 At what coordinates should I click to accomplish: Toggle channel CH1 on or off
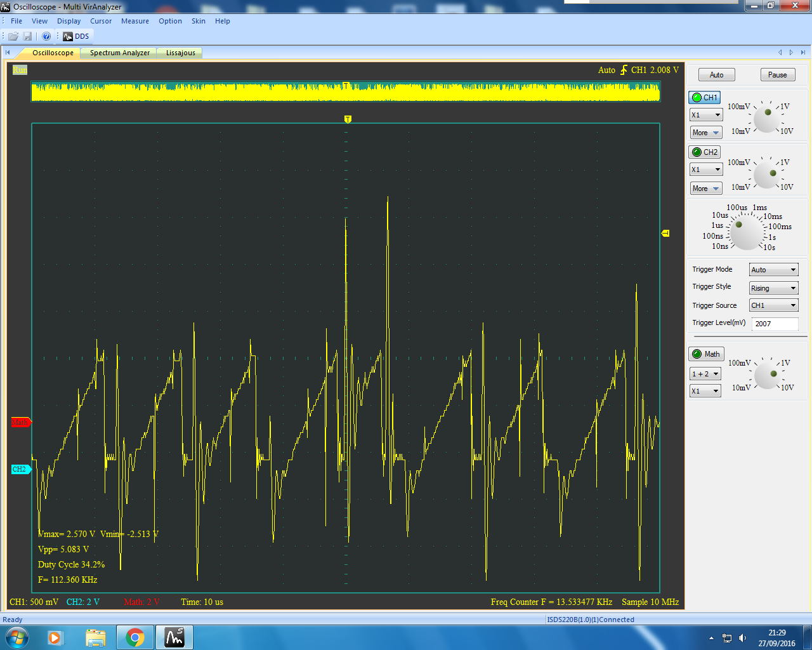tap(704, 98)
